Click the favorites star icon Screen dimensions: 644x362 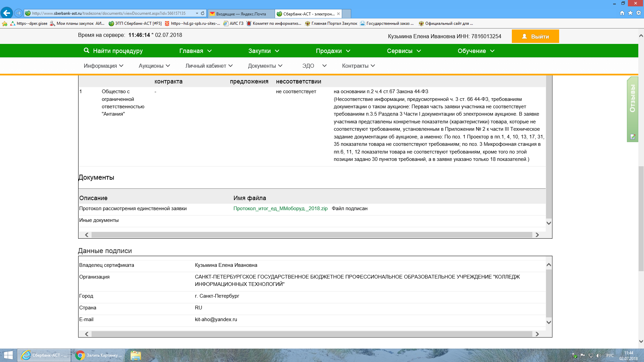pyautogui.click(x=630, y=13)
